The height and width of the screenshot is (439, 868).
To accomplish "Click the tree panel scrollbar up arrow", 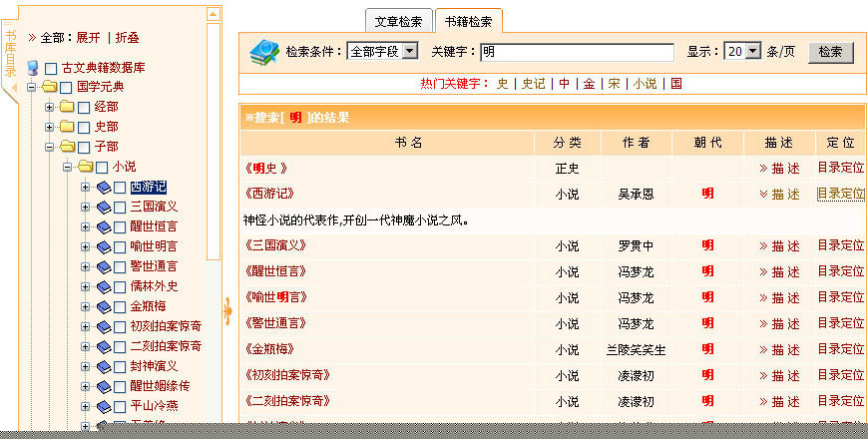I will coord(214,14).
